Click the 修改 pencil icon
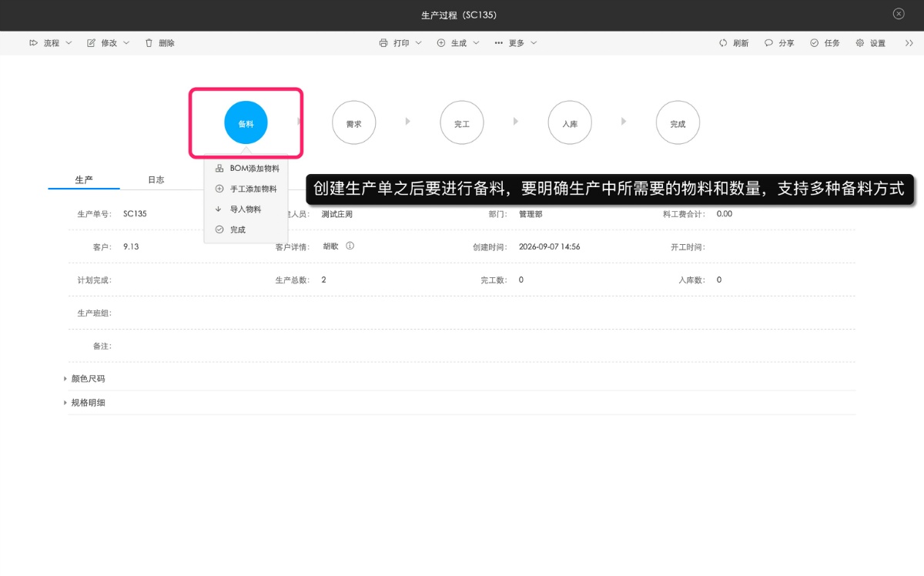Viewport: 924px width, 576px height. [91, 43]
